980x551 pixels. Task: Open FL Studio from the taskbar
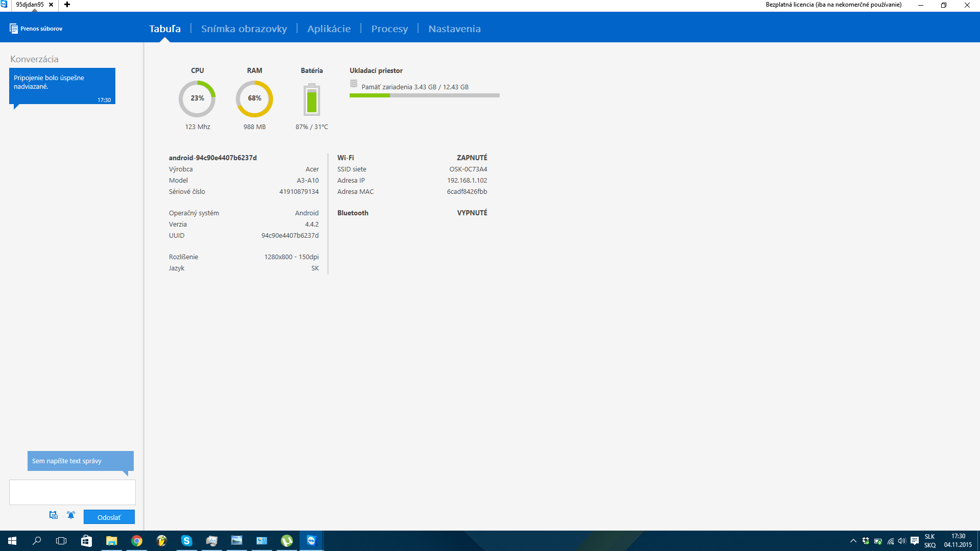click(162, 541)
